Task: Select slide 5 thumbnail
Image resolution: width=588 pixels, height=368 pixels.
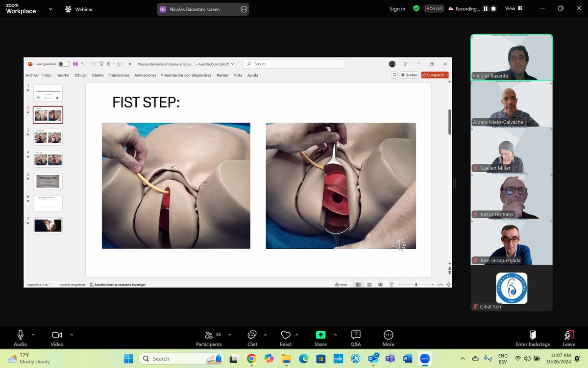Action: coord(48,181)
